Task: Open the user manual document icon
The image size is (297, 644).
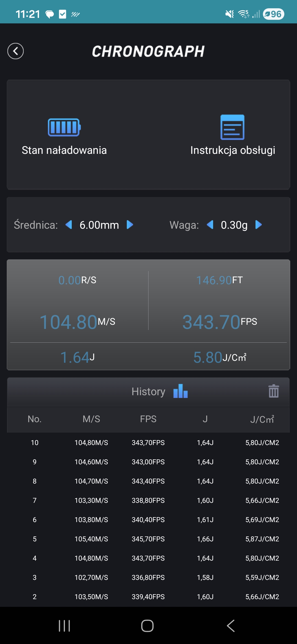Action: tap(232, 127)
